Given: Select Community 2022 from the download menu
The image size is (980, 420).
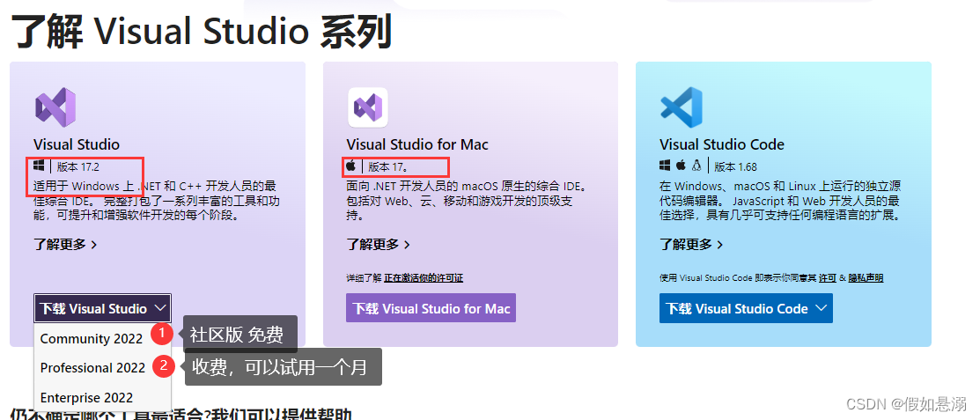Looking at the screenshot, I should (x=92, y=338).
